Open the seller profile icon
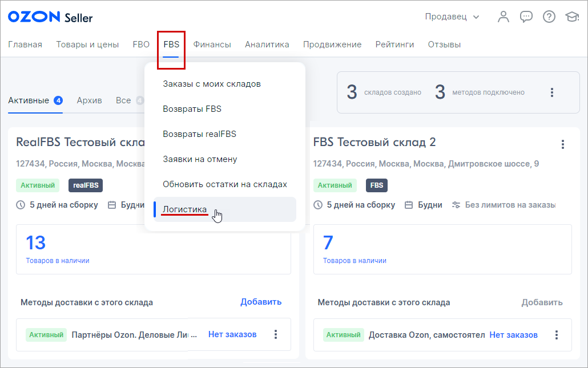 (504, 17)
